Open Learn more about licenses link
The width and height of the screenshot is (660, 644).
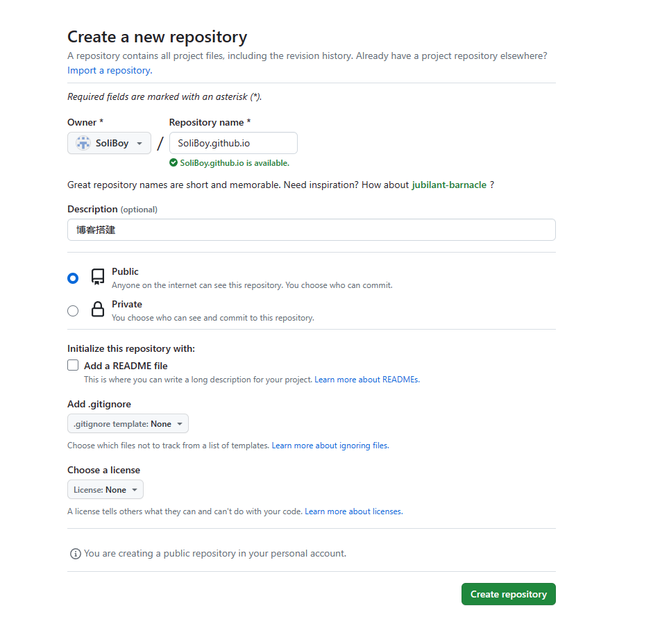click(x=353, y=512)
